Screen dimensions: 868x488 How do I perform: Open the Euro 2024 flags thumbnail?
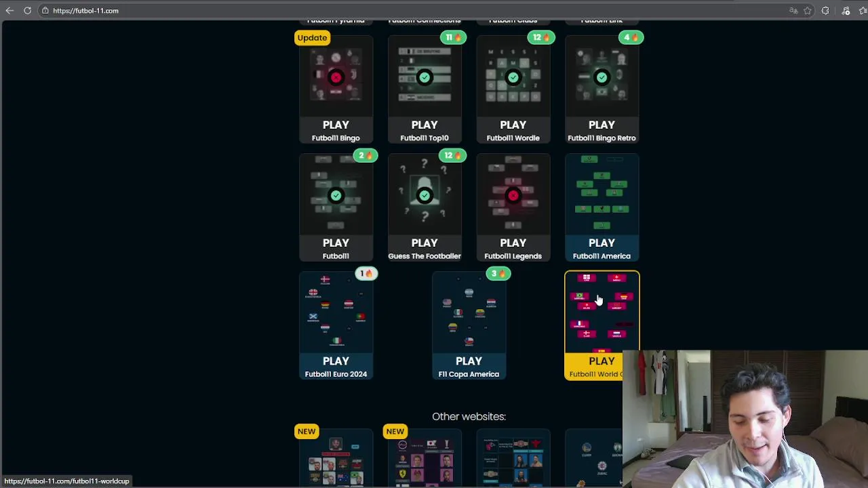(x=336, y=312)
